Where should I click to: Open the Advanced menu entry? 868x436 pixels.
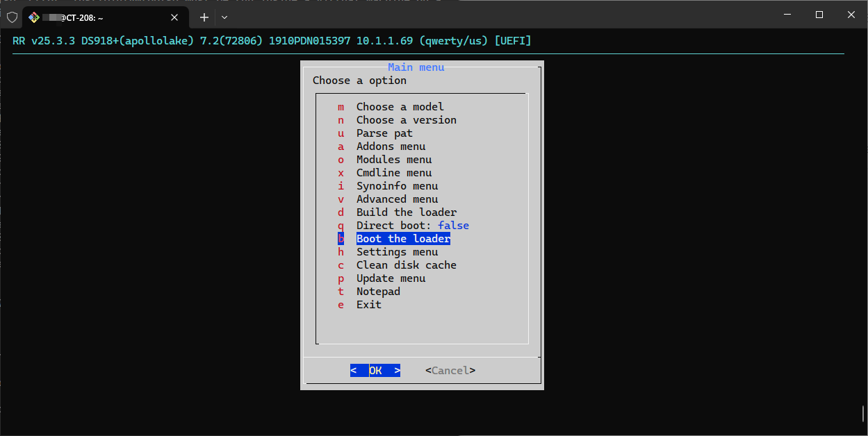point(397,199)
